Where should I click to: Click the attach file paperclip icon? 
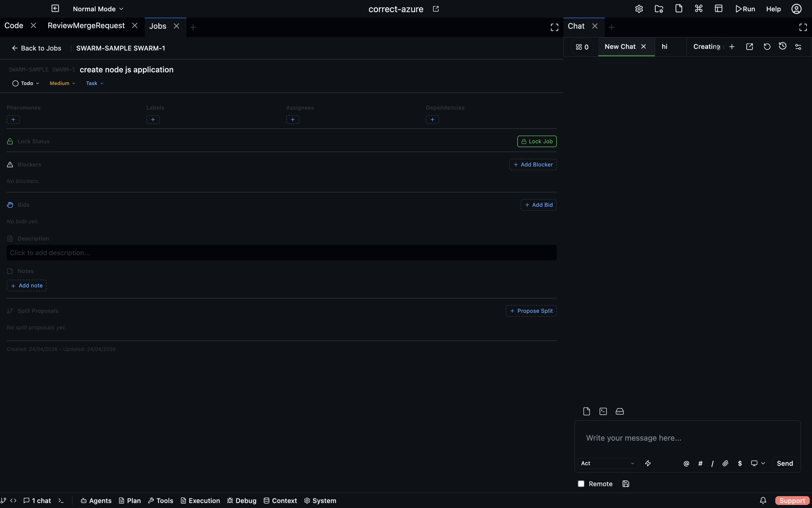click(x=725, y=463)
